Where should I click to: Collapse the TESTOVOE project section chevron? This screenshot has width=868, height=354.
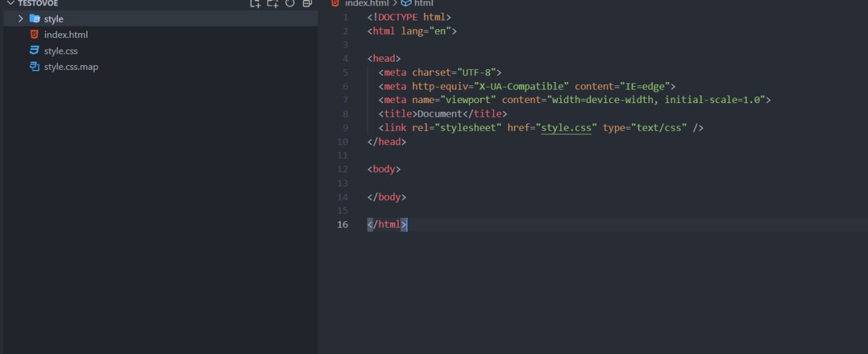point(10,3)
